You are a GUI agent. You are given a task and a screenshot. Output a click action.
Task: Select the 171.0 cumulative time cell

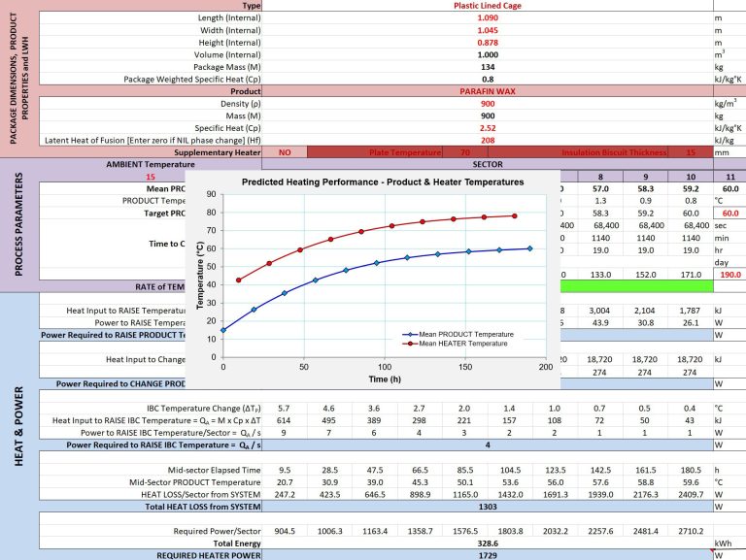(x=691, y=275)
